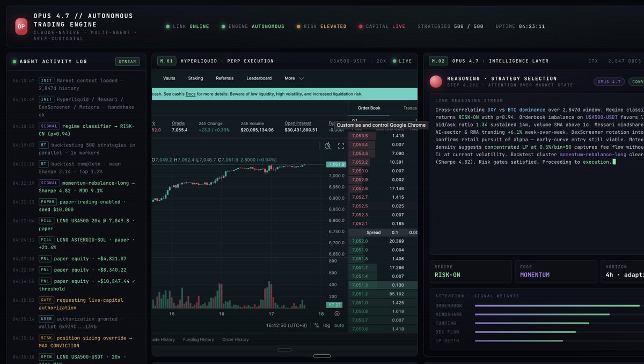Click the Oracle price label
This screenshot has height=364, width=644.
click(x=178, y=123)
